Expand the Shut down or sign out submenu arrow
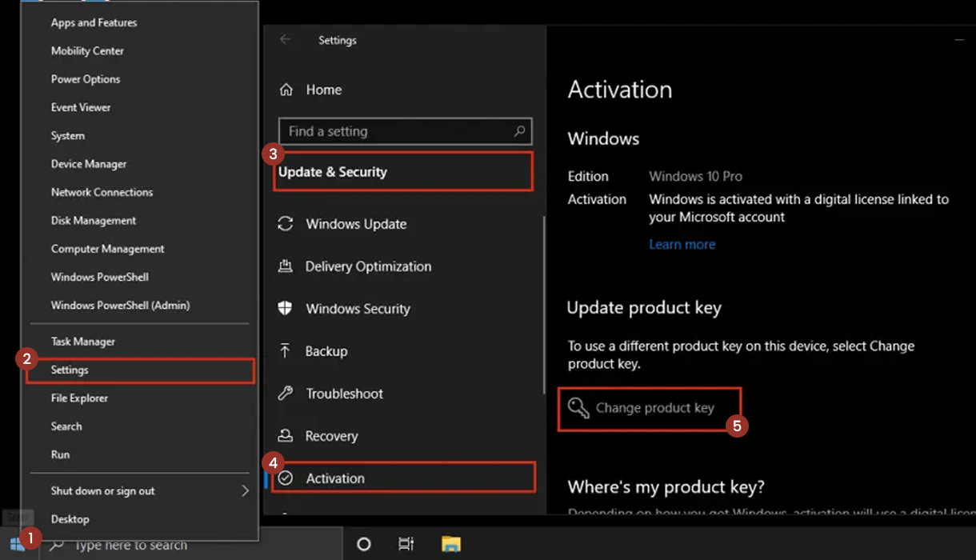 coord(245,491)
